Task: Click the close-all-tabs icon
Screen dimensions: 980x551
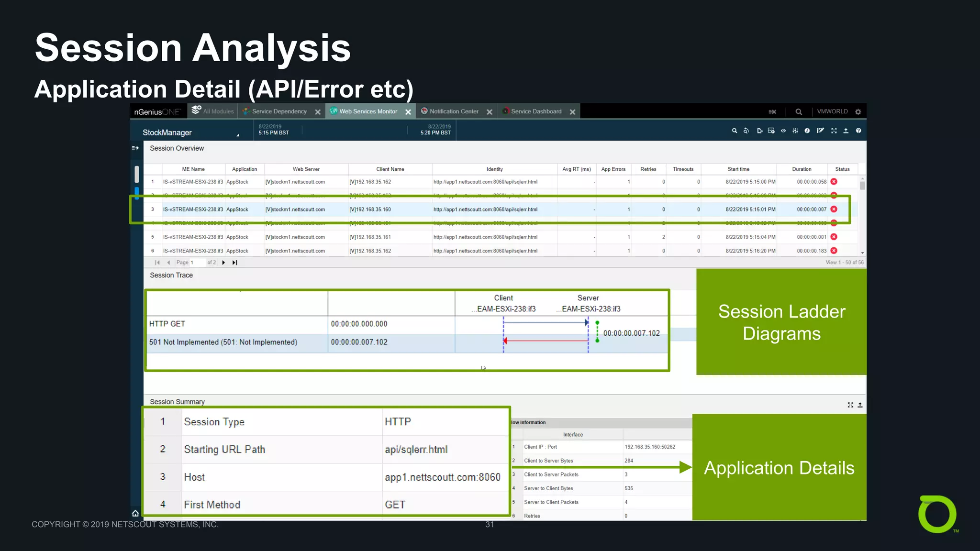Action: click(772, 111)
